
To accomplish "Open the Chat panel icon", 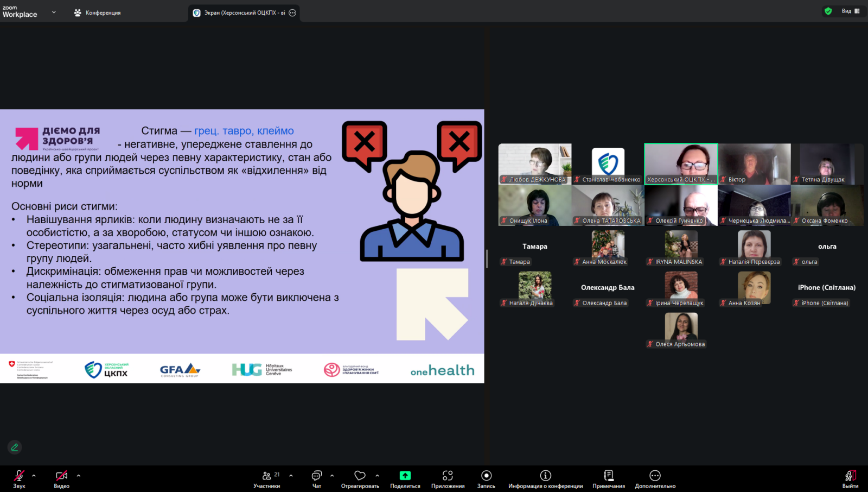I will point(317,476).
